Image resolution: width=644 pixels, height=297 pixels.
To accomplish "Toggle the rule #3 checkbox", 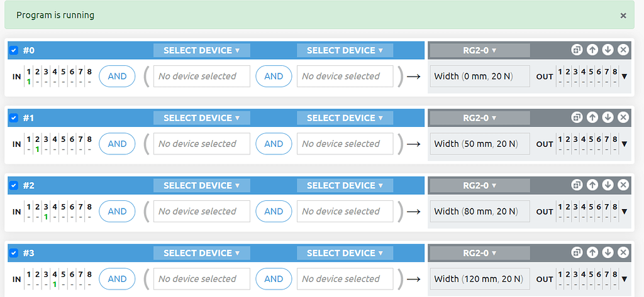I will point(14,252).
